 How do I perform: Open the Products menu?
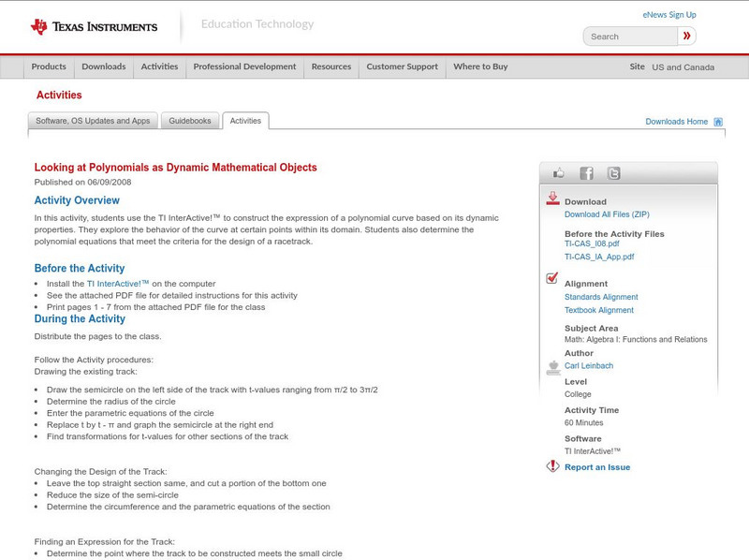[49, 66]
